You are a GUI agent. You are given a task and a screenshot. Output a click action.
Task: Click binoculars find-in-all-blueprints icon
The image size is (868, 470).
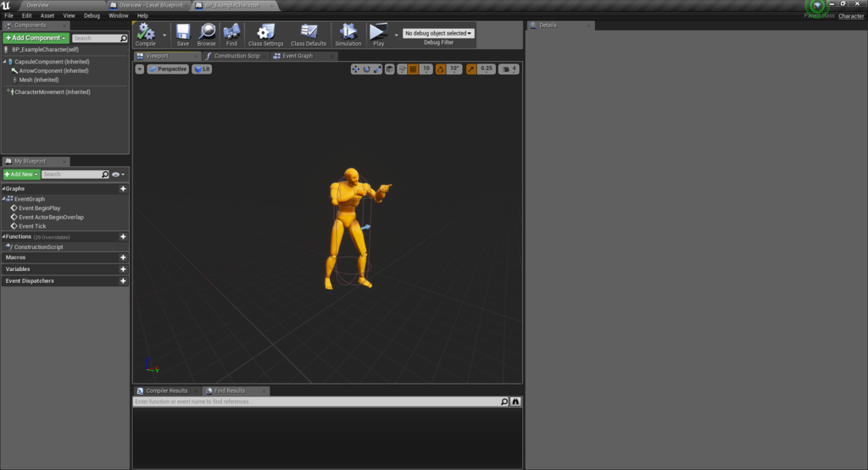515,401
